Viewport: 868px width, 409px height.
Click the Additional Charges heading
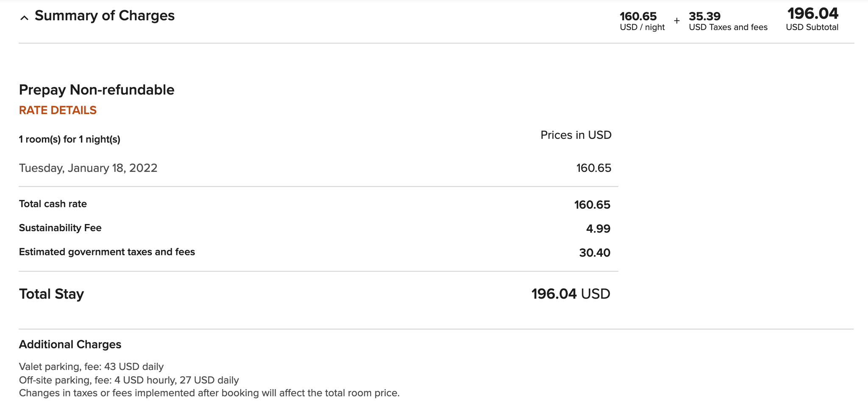(70, 345)
